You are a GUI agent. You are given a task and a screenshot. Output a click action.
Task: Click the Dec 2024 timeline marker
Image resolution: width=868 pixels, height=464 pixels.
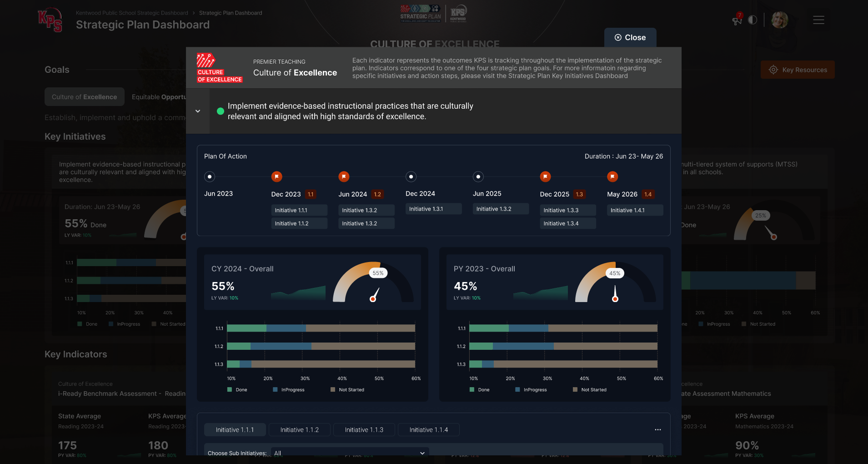[411, 177]
